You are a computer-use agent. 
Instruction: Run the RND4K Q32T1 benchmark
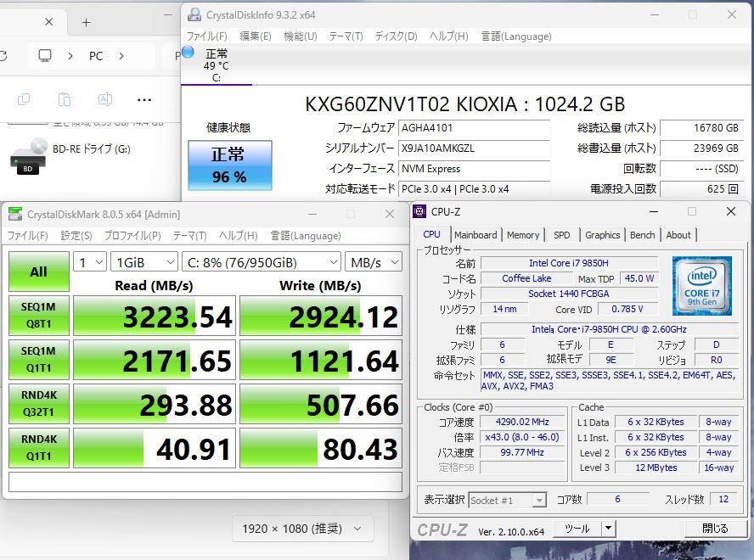(x=39, y=404)
